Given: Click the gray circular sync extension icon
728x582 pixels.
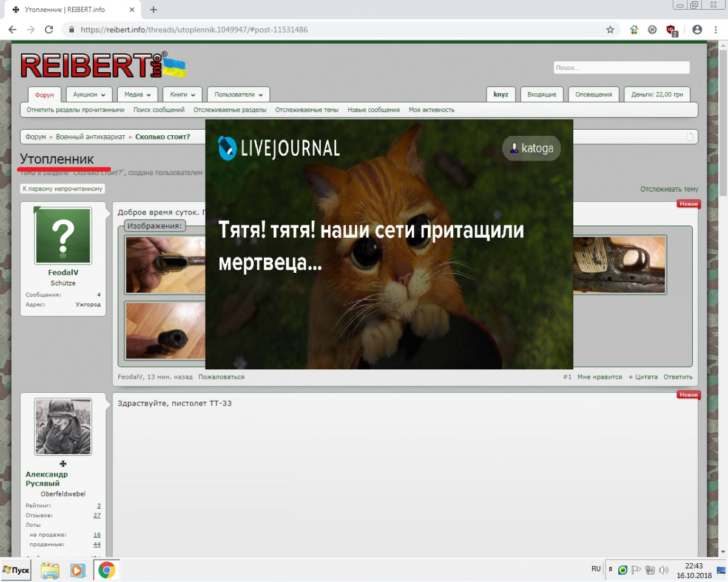Looking at the screenshot, I should [652, 29].
